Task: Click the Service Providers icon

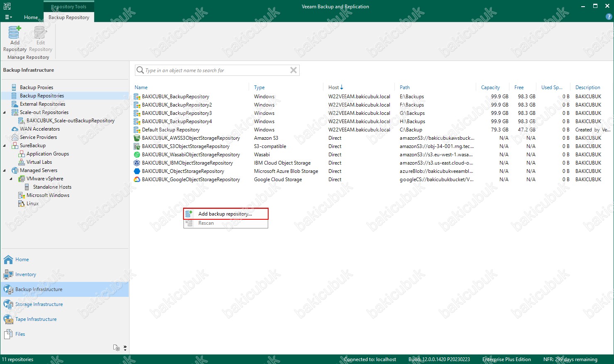Action: (x=15, y=137)
